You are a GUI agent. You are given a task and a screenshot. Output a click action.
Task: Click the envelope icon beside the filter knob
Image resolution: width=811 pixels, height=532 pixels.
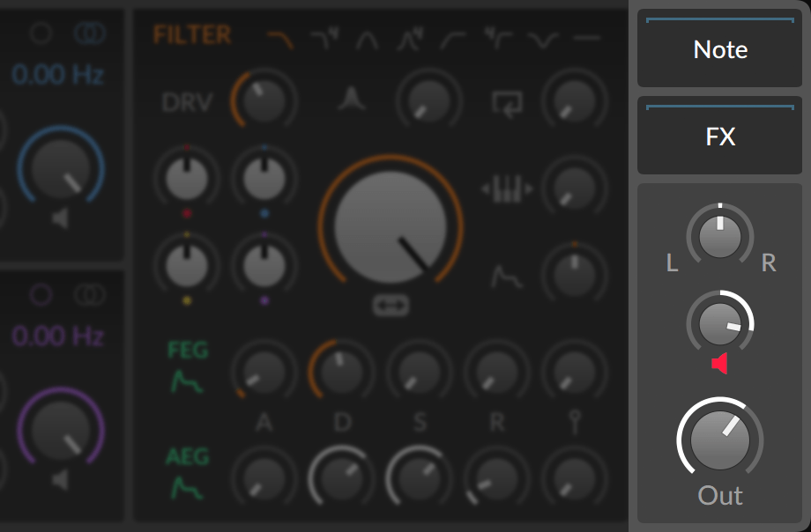506,277
